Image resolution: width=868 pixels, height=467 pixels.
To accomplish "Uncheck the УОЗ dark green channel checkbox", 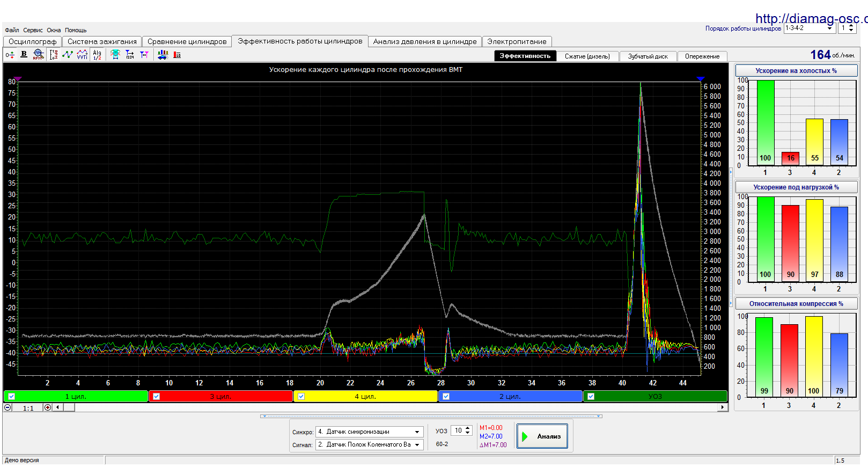I will [x=591, y=397].
